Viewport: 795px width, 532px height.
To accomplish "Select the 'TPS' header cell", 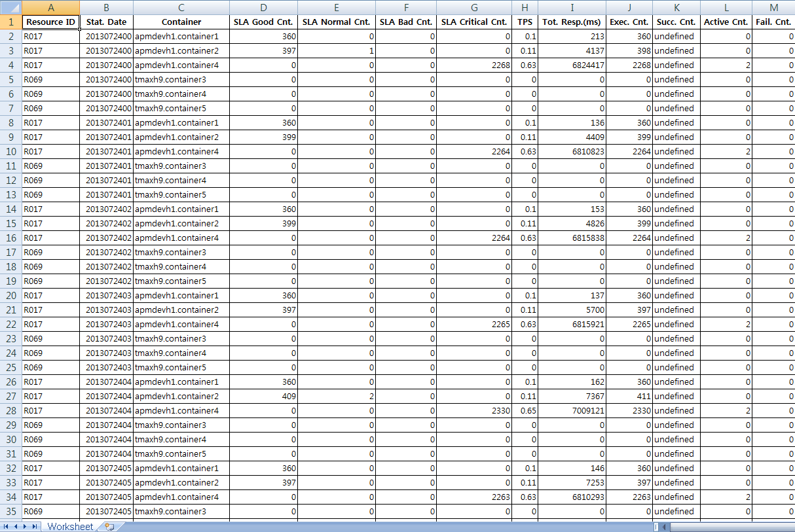I will [525, 22].
